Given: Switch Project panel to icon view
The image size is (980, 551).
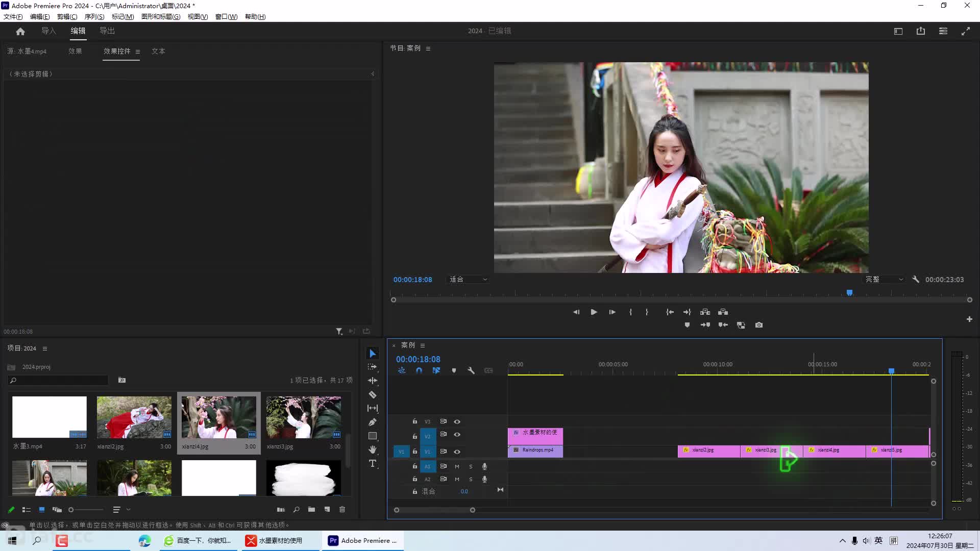Looking at the screenshot, I should pyautogui.click(x=42, y=510).
